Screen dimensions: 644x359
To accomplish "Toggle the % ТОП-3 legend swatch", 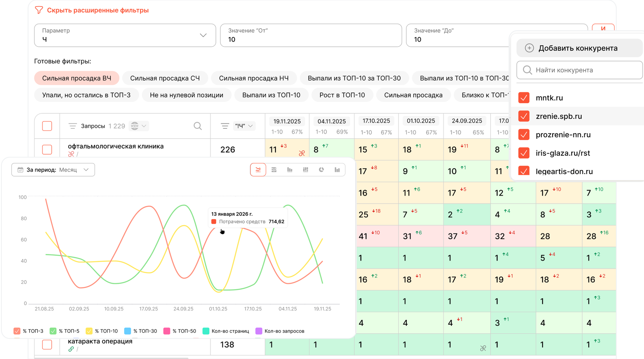I will coord(17,331).
